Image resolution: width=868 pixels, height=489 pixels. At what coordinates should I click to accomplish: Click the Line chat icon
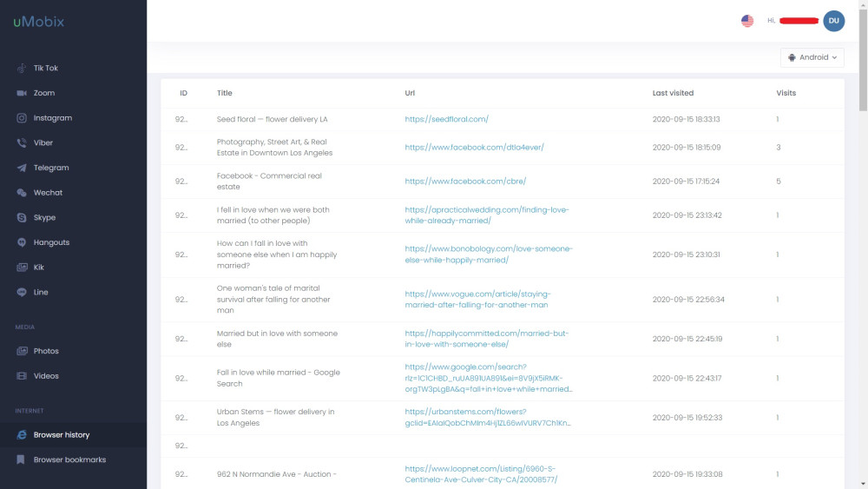(22, 293)
